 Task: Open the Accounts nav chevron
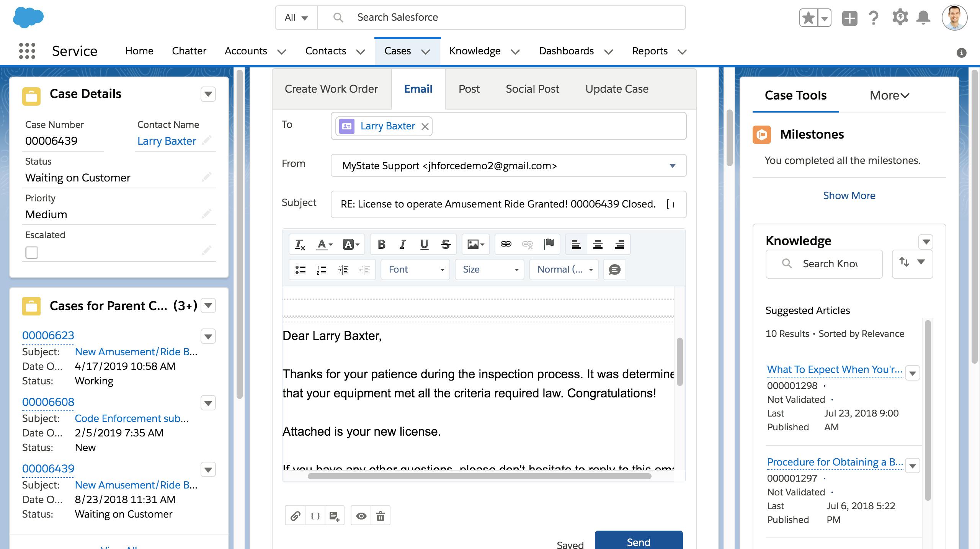click(282, 52)
